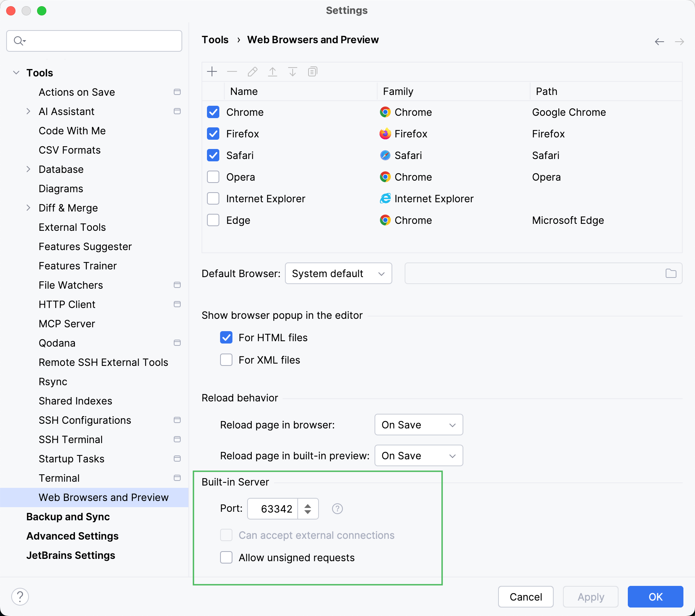Click the Copy browser icon in toolbar
This screenshot has height=616, width=695.
[x=312, y=72]
